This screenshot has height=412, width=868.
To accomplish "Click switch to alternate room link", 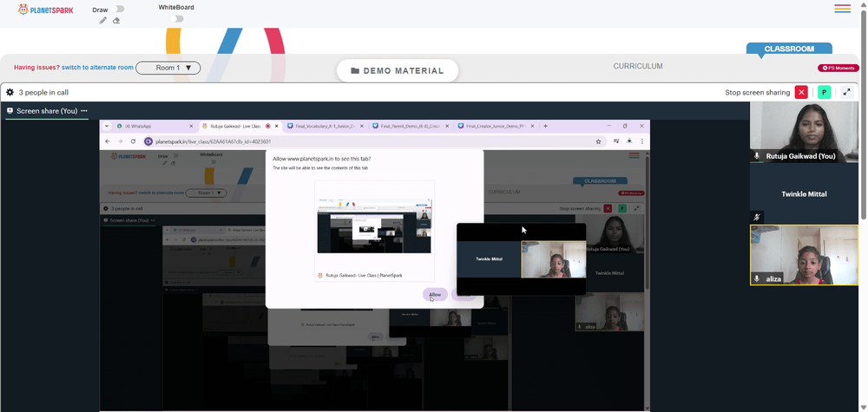I will point(97,68).
